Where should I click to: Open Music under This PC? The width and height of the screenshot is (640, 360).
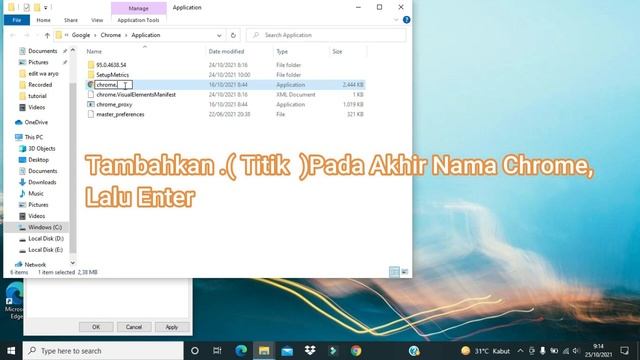pos(36,193)
